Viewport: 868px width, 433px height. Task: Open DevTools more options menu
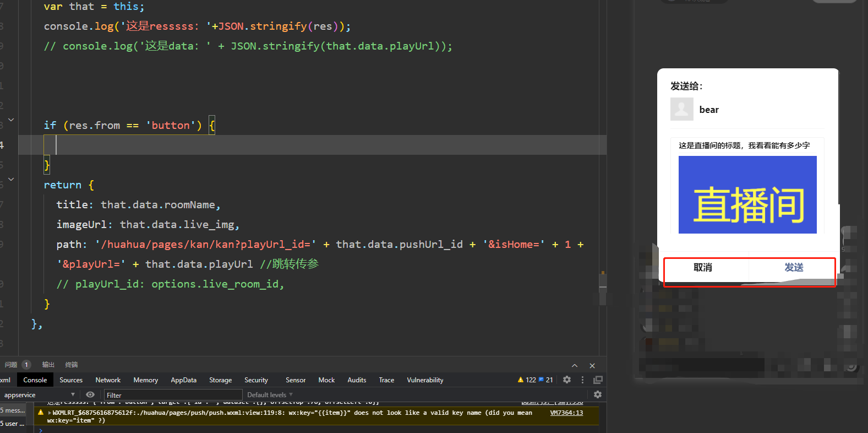[582, 380]
